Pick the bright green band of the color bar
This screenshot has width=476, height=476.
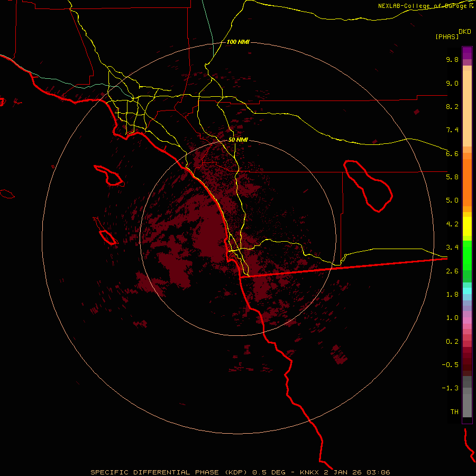[x=467, y=255]
